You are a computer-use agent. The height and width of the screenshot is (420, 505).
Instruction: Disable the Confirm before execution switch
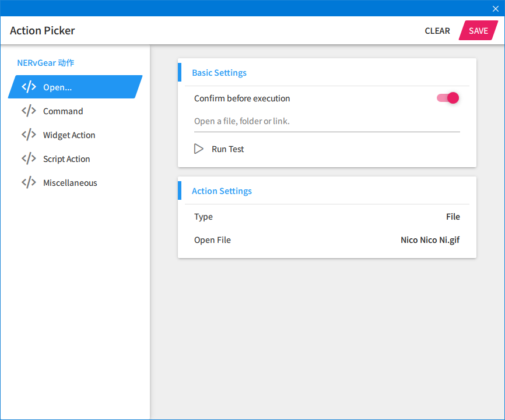click(448, 98)
